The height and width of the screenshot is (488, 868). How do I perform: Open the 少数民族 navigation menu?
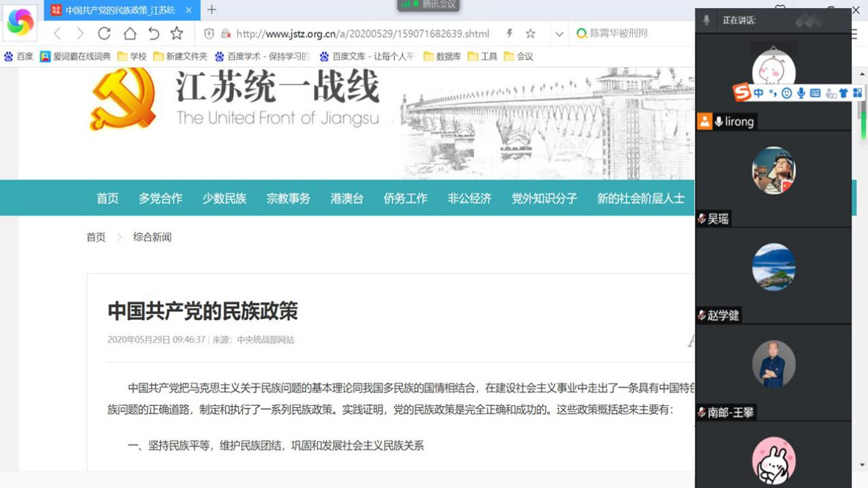224,198
